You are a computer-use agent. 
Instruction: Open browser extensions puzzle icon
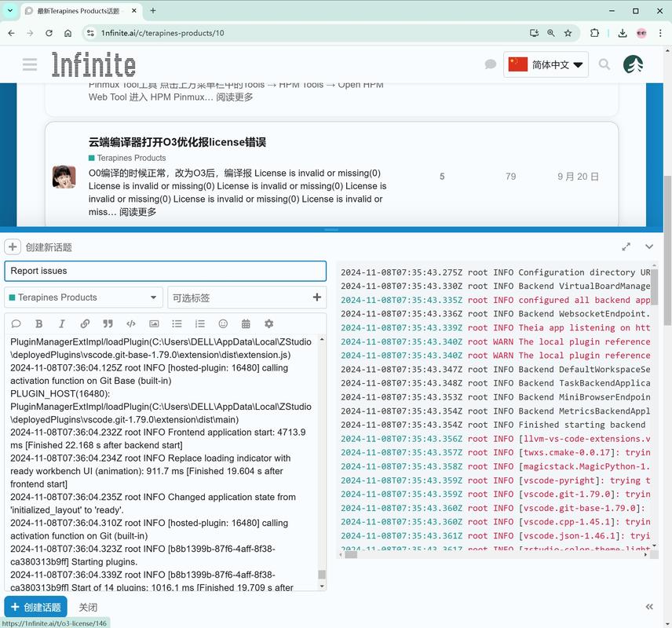(x=594, y=33)
